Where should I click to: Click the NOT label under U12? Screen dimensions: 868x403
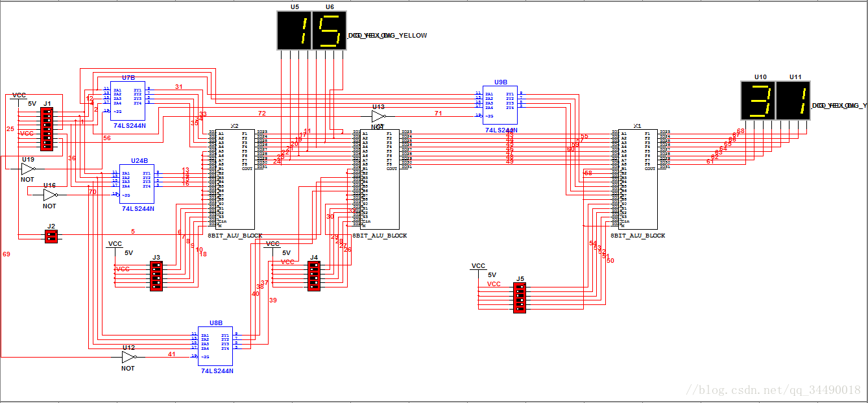128,369
